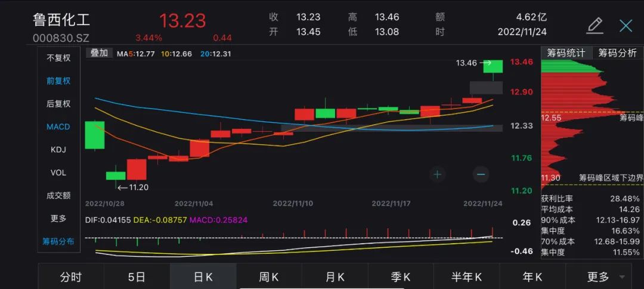Close the chart with the X icon
Image resolution: width=644 pixels, height=289 pixels.
point(626,25)
